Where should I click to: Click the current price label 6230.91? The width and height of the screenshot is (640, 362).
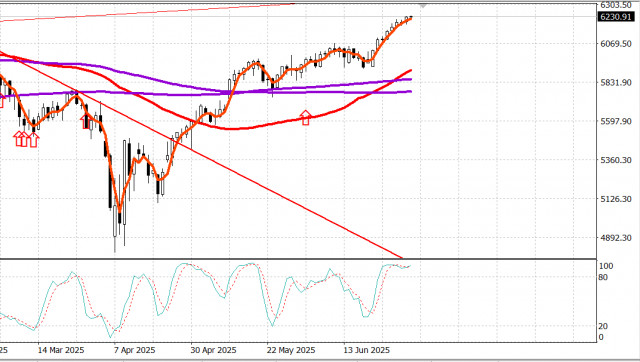617,17
